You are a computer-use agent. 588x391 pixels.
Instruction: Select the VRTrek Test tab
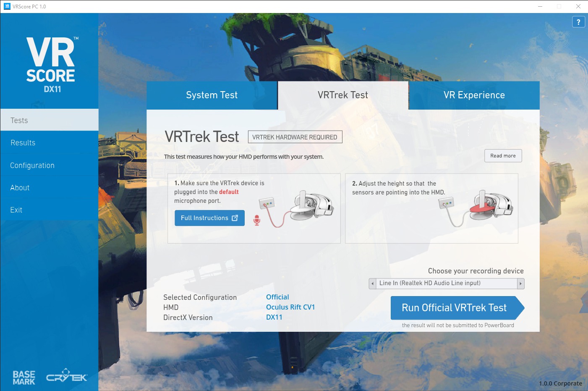(x=342, y=95)
